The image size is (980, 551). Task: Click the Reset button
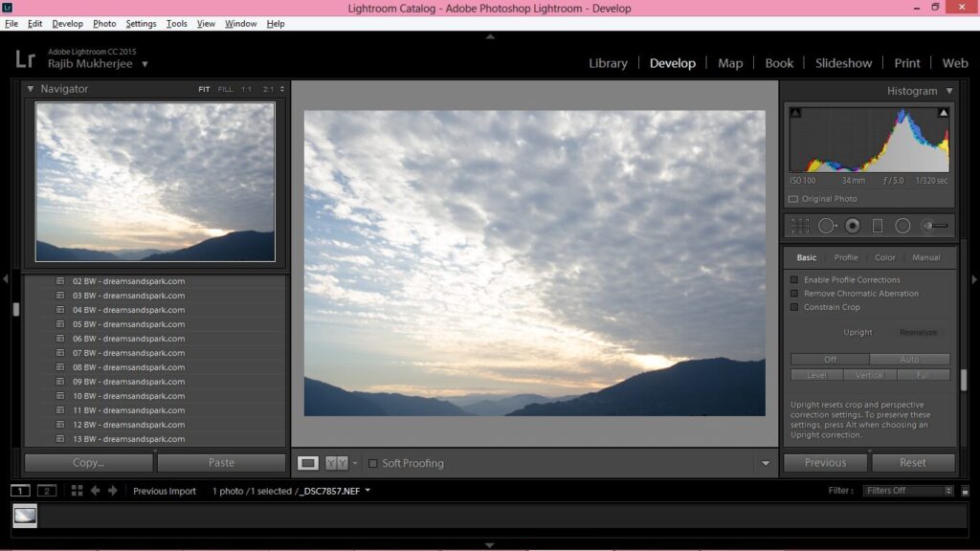pos(912,463)
